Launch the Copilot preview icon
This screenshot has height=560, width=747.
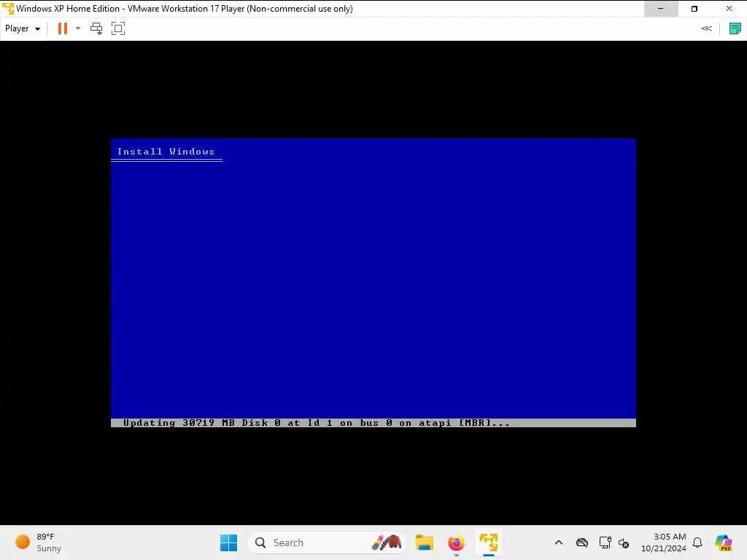click(x=724, y=542)
